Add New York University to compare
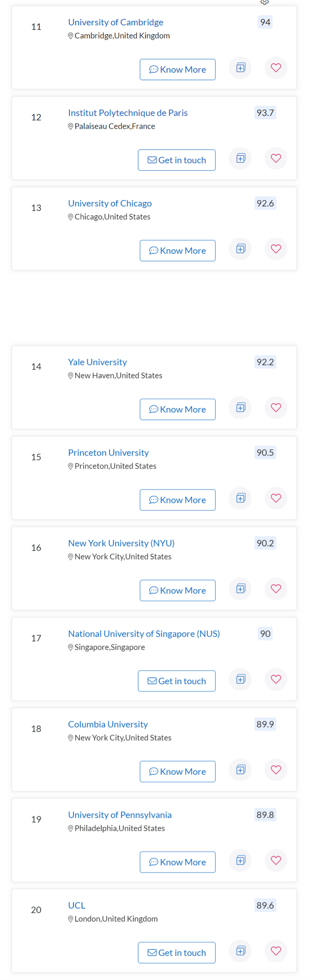 [241, 589]
